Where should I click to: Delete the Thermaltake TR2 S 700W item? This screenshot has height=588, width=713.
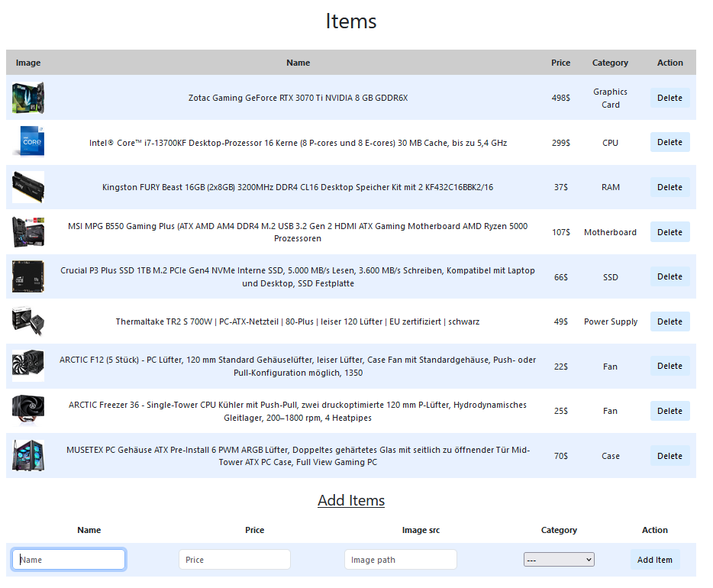point(669,321)
